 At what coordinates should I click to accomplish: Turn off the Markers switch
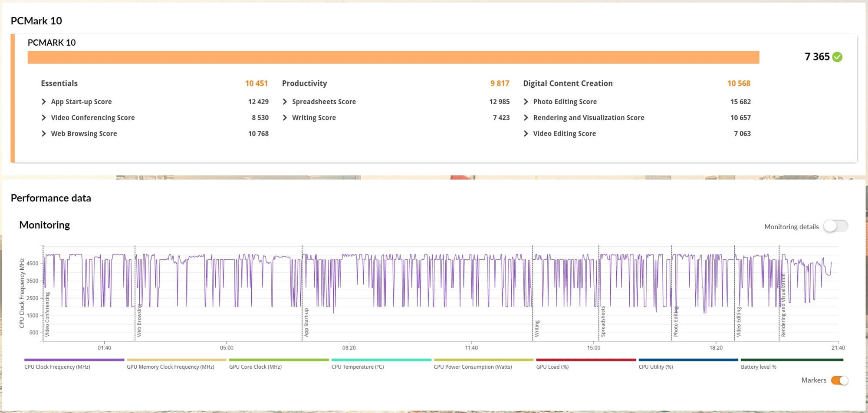click(x=840, y=380)
